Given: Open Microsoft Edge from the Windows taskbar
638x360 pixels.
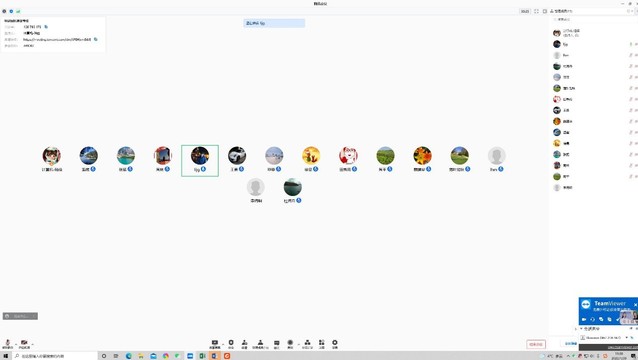Looking at the screenshot, I should 129,356.
